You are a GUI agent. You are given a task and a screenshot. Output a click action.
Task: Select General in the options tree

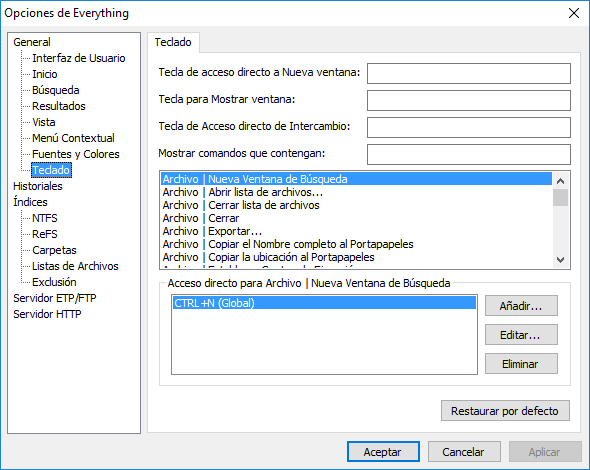32,42
